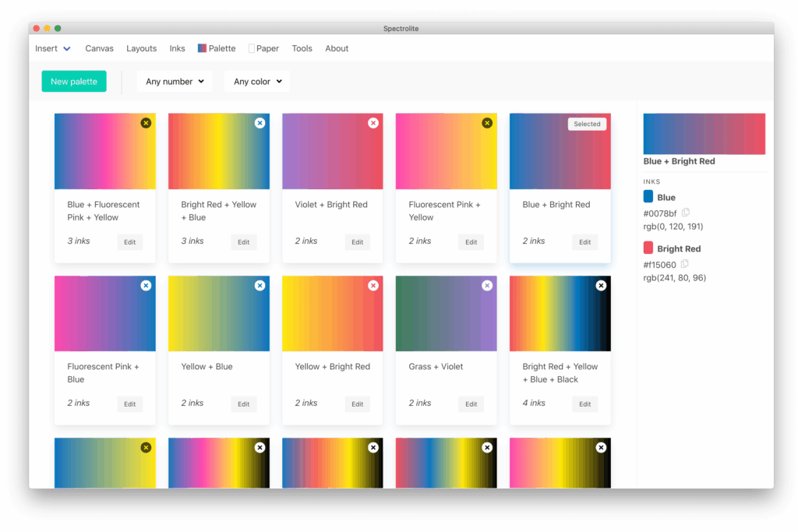Click the Palette gradient icon in menu
The width and height of the screenshot is (798, 532).
point(202,48)
